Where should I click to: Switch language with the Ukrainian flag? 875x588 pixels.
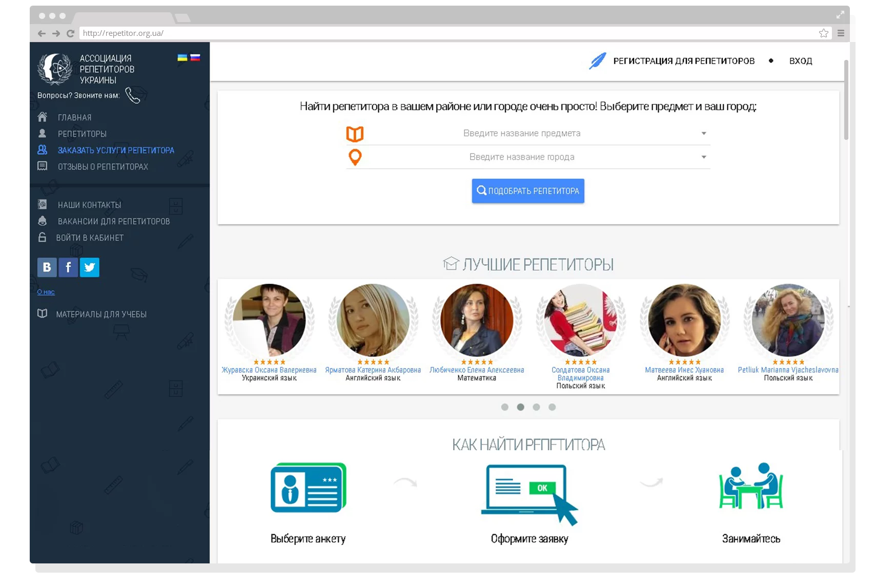coord(182,57)
